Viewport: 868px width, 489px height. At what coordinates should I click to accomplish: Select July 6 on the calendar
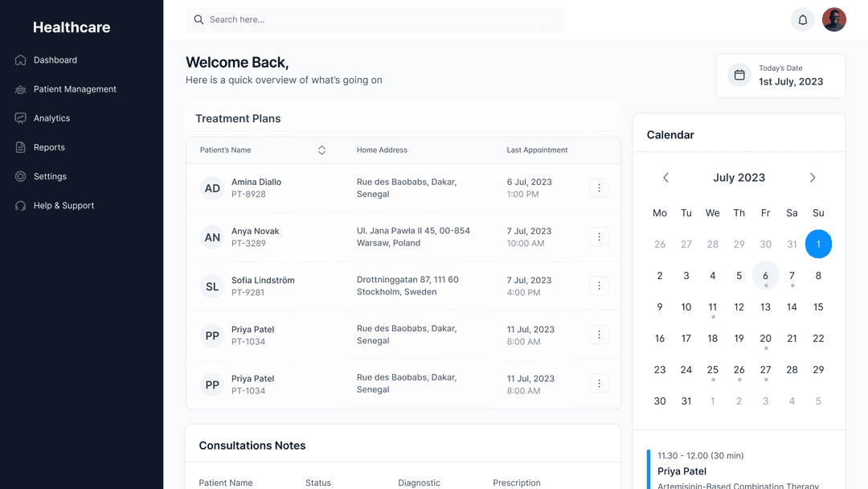pos(765,276)
